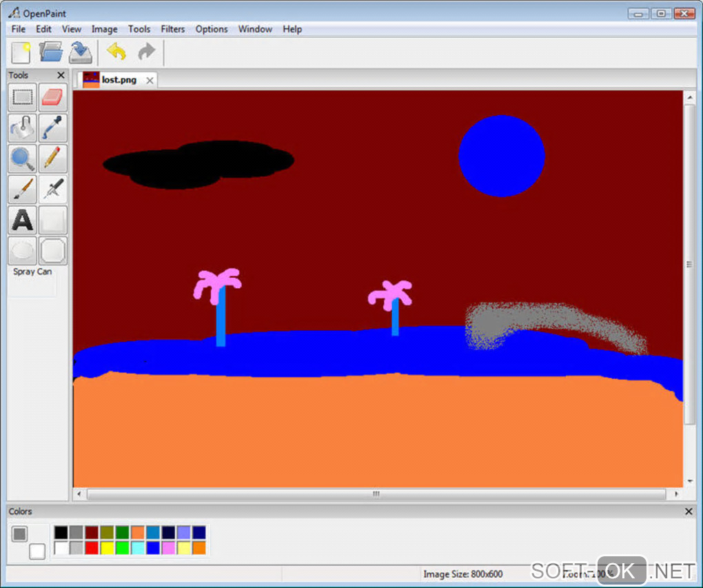Image resolution: width=703 pixels, height=588 pixels.
Task: Click the horizontal scrollbar thumb
Action: coord(376,494)
